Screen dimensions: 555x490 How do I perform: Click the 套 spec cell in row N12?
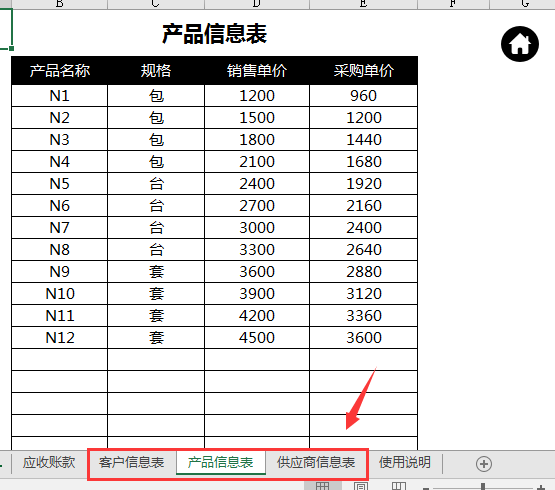156,337
